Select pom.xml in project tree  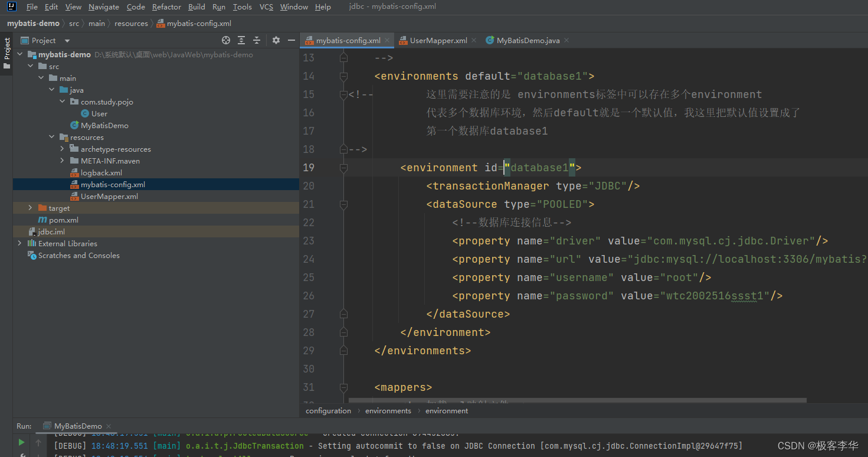coord(63,220)
